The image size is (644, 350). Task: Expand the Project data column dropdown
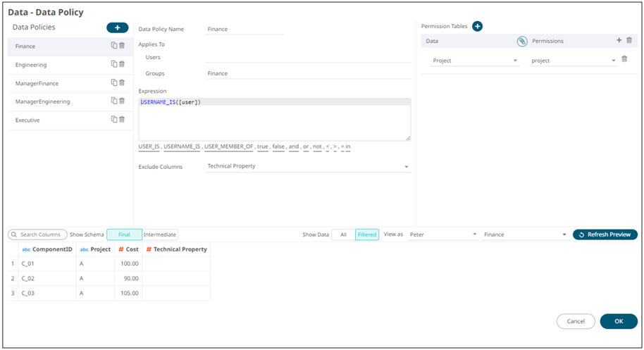click(515, 61)
